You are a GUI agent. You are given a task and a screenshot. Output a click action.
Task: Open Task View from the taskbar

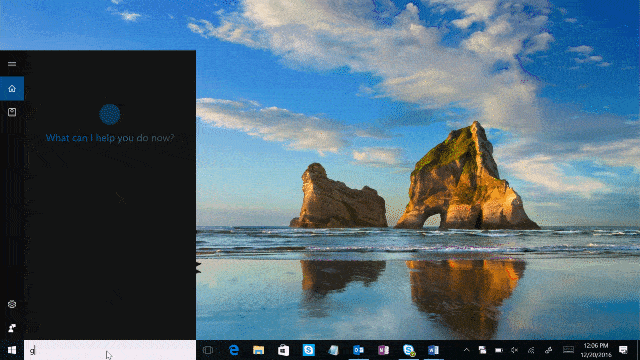click(208, 350)
